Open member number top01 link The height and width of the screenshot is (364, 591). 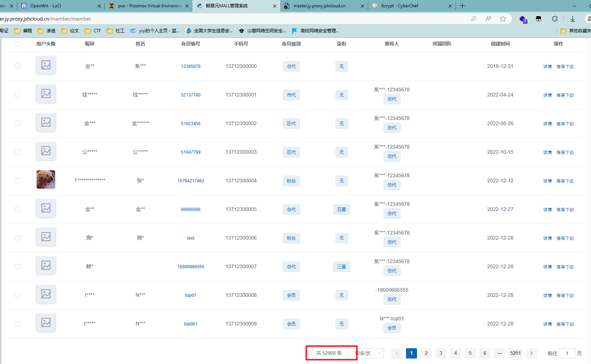click(x=191, y=295)
